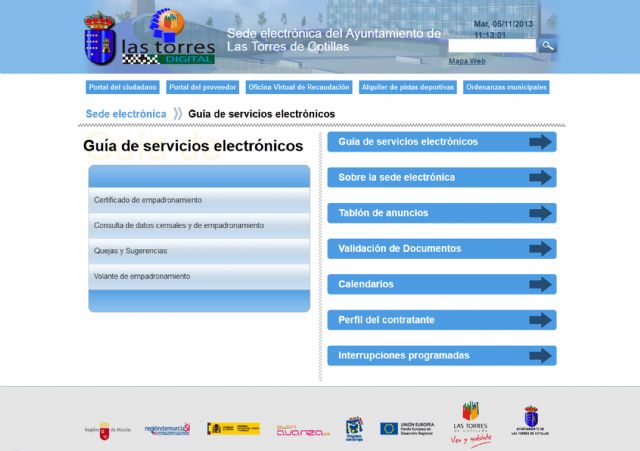
Task: Click the Plan Avanza footer logo
Action: [x=301, y=429]
